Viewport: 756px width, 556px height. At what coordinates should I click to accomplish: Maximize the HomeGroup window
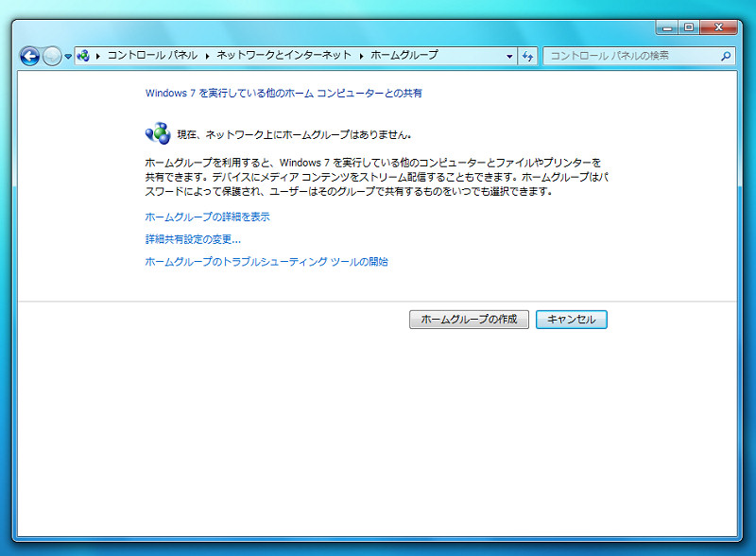[689, 27]
